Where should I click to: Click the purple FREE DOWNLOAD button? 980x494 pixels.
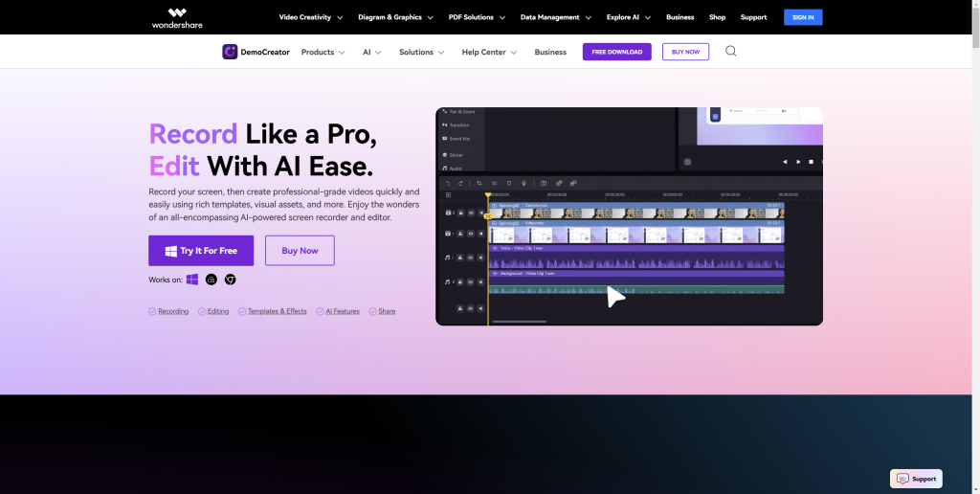(x=617, y=52)
